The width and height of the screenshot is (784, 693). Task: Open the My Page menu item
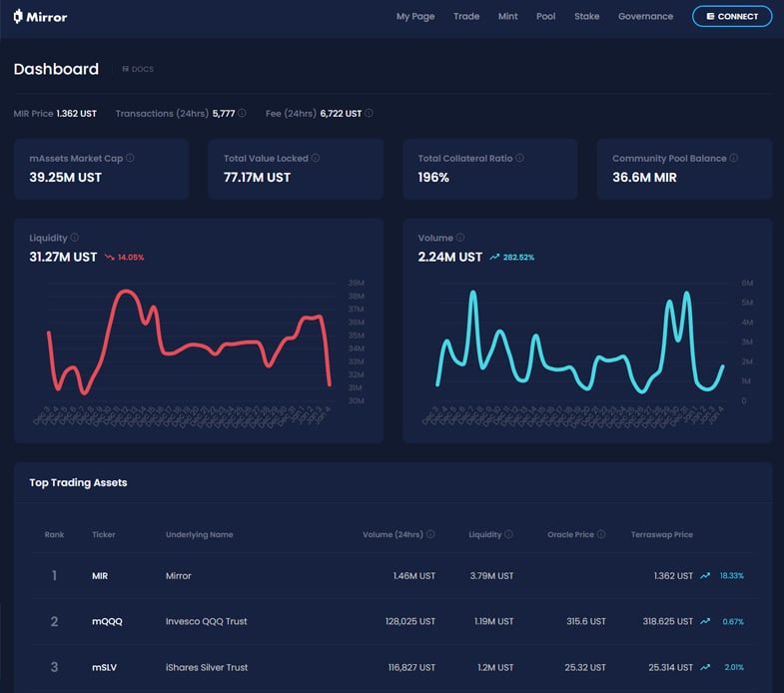pos(415,17)
